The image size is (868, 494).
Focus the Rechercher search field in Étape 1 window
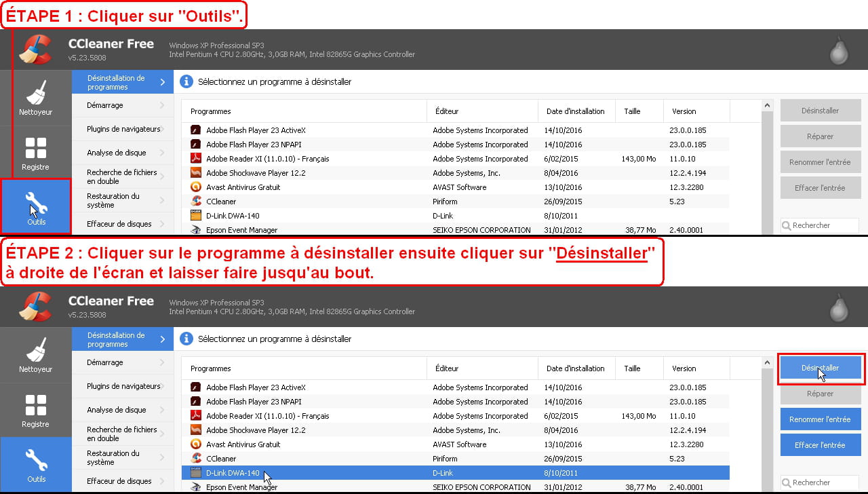[x=820, y=225]
